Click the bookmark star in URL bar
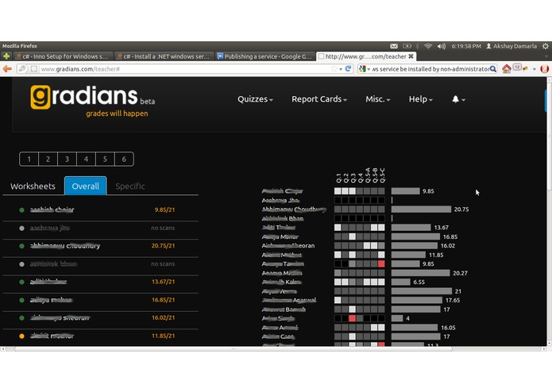 pyautogui.click(x=334, y=69)
